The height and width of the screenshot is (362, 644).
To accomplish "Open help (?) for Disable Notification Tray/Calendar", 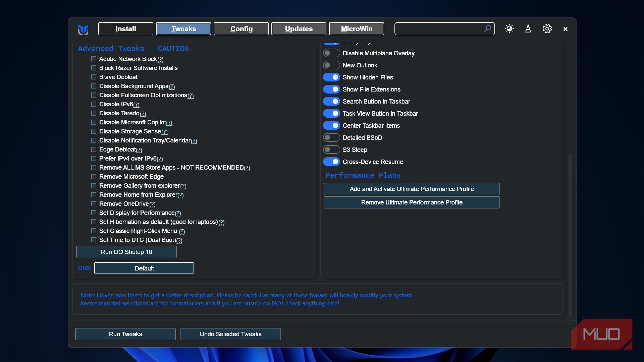I will click(x=194, y=141).
